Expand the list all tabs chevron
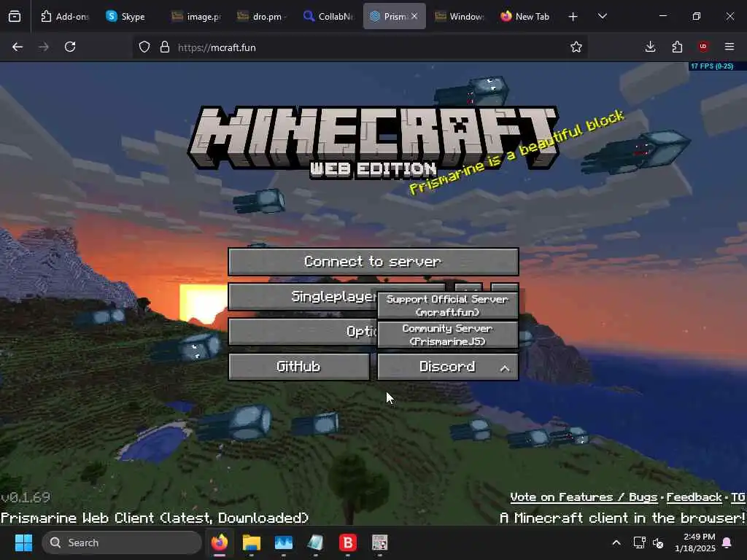Viewport: 747px width, 560px height. tap(602, 16)
